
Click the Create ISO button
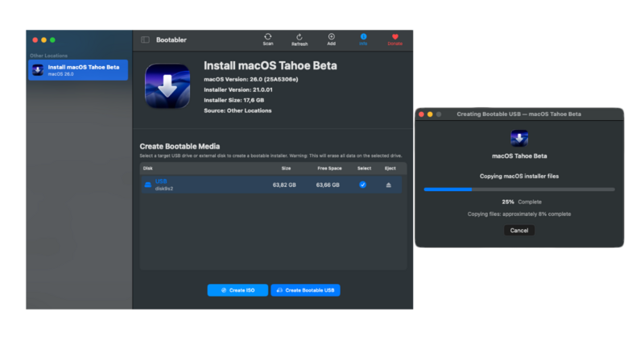coord(237,290)
